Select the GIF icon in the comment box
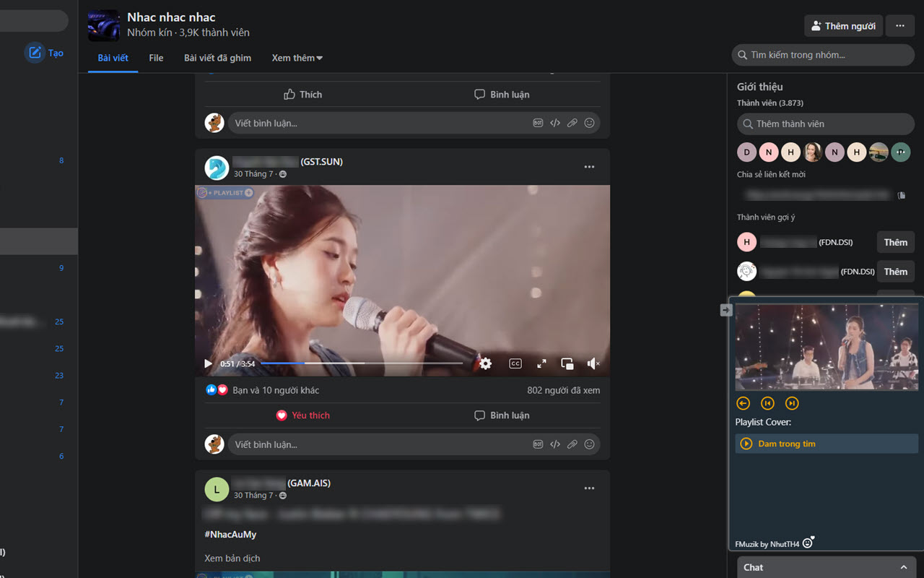The image size is (924, 578). coord(538,444)
